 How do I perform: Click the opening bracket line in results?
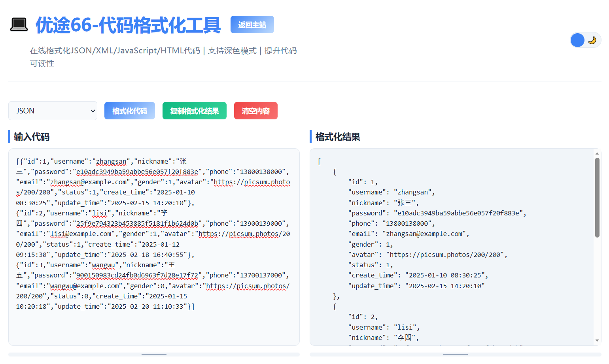tap(320, 161)
